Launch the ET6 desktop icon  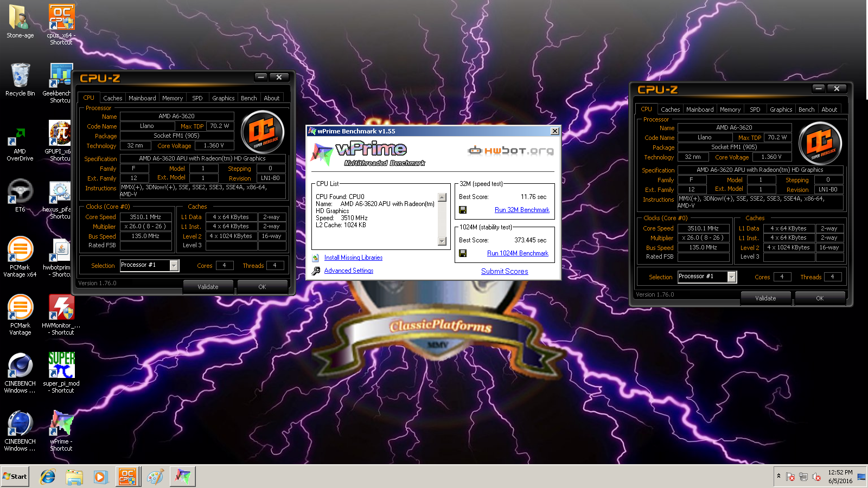point(20,195)
